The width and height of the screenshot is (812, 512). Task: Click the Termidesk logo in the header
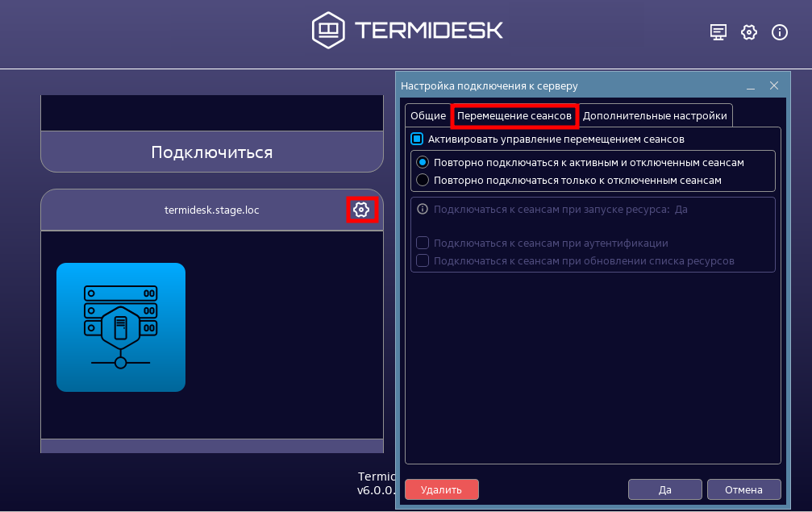pyautogui.click(x=407, y=30)
